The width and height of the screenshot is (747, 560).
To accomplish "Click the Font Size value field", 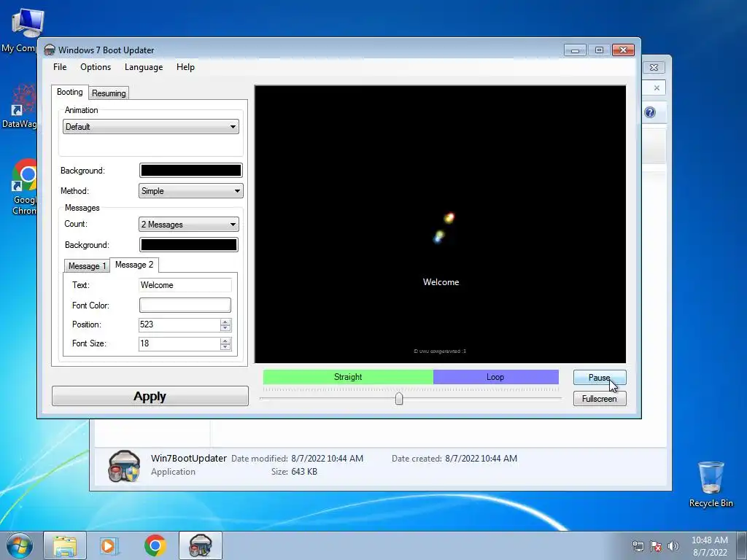I will [179, 344].
